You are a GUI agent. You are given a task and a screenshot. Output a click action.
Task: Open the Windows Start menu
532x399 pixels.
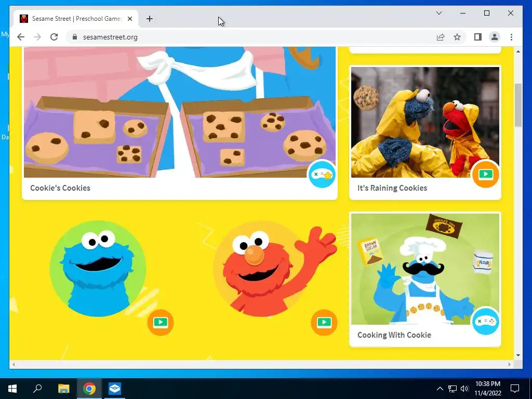(12, 389)
